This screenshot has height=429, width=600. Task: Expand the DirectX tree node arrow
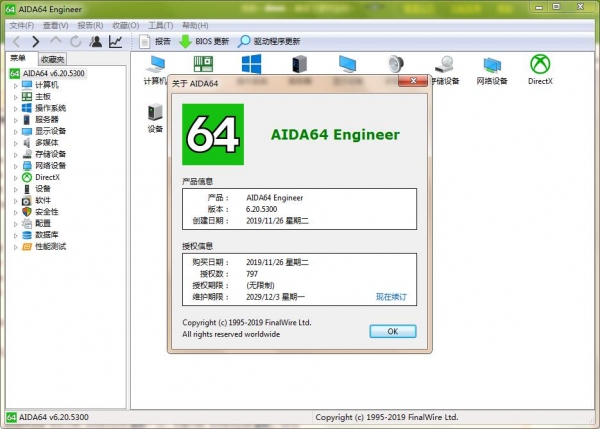click(x=16, y=178)
